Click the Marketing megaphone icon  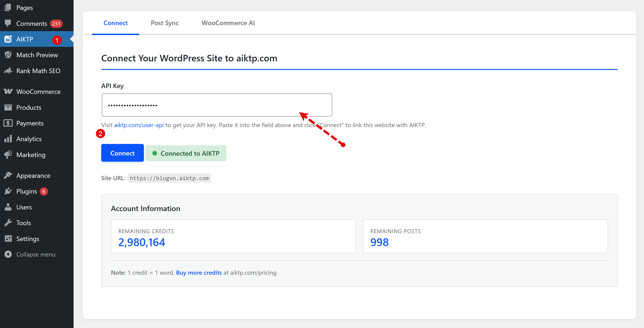[x=8, y=155]
